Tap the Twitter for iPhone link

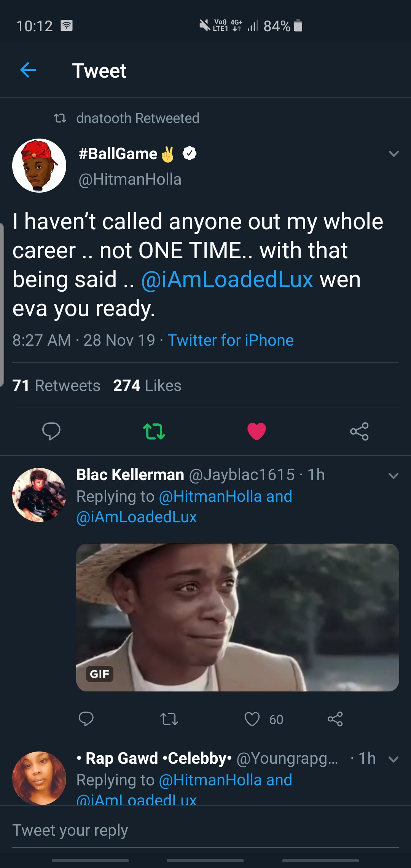231,340
